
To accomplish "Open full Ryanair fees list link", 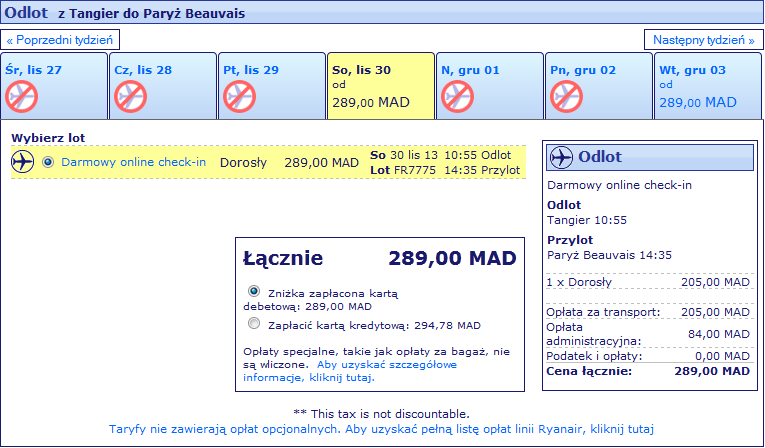I will (x=381, y=429).
